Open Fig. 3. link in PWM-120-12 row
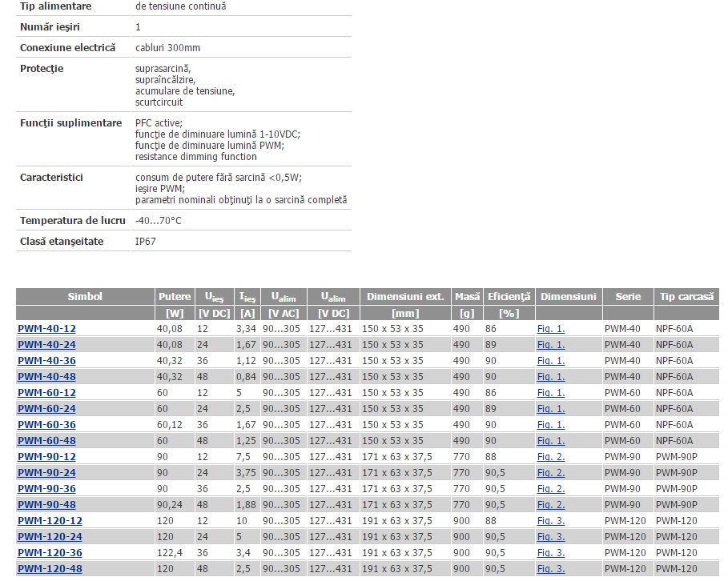 [x=551, y=521]
